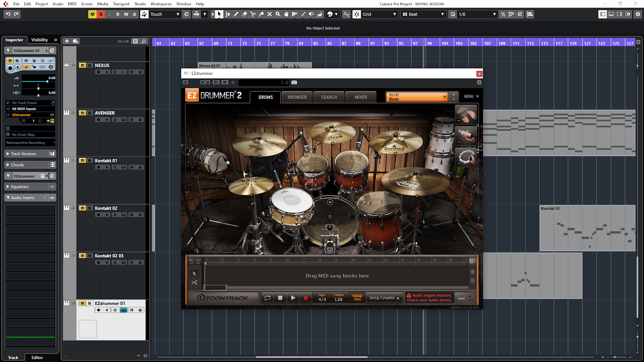The image size is (644, 362).
Task: Click the Undo arrow in Cubase toolbar
Action: point(8,14)
